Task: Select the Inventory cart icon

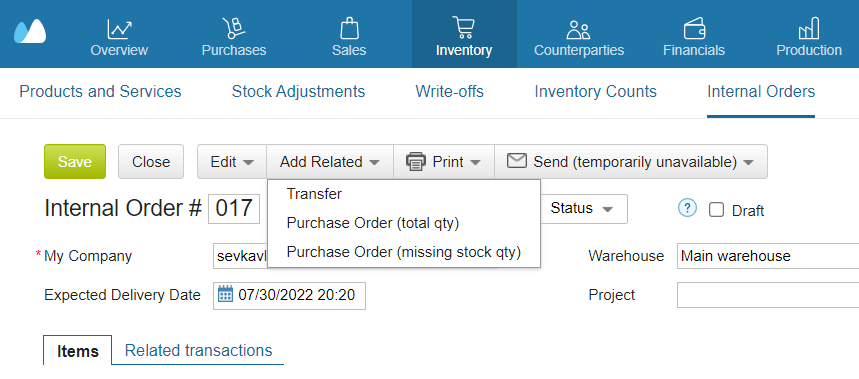Action: (x=464, y=27)
